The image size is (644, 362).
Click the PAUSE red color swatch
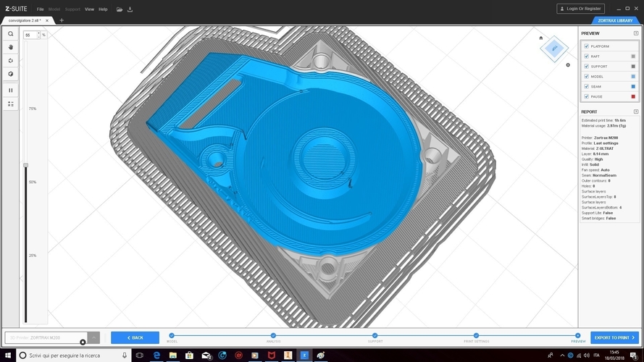(x=633, y=96)
